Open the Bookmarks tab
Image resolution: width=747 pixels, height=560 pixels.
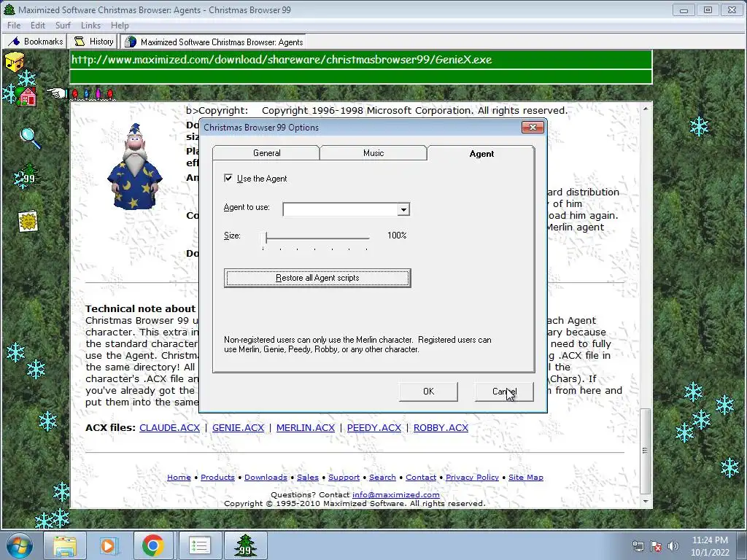35,42
